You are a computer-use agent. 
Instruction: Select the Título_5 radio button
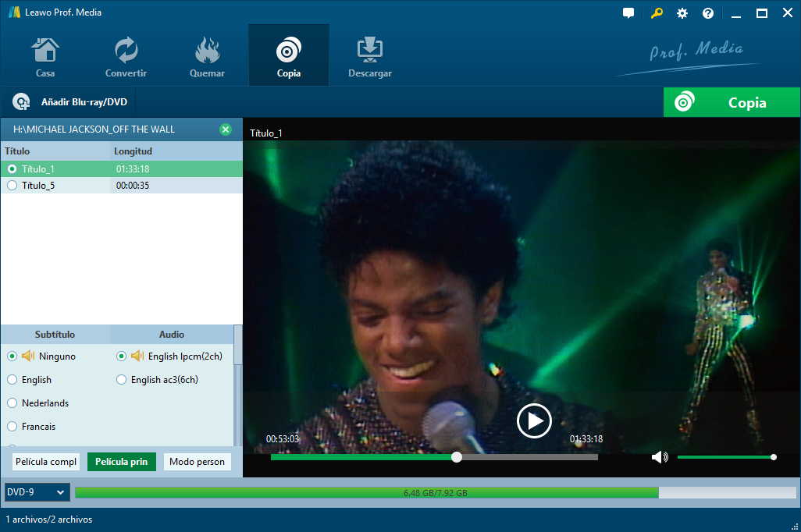tap(12, 186)
